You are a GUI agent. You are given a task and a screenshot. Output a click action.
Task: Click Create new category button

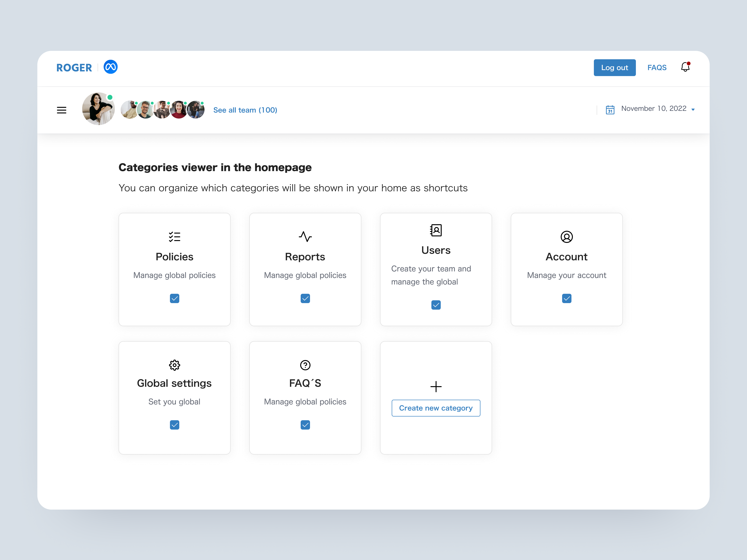point(436,408)
